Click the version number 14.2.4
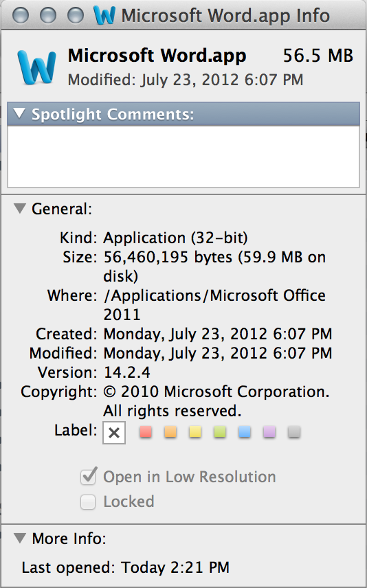 coord(127,372)
